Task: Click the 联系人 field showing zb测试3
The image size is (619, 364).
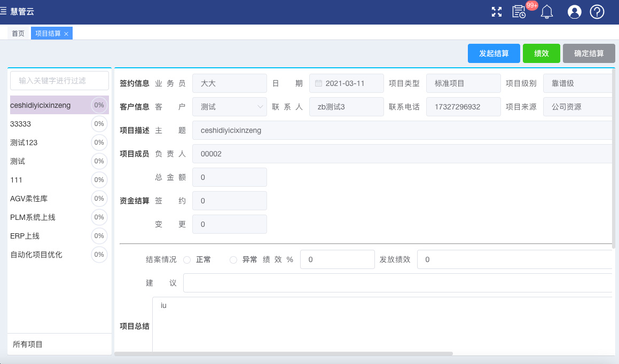Action: (346, 107)
